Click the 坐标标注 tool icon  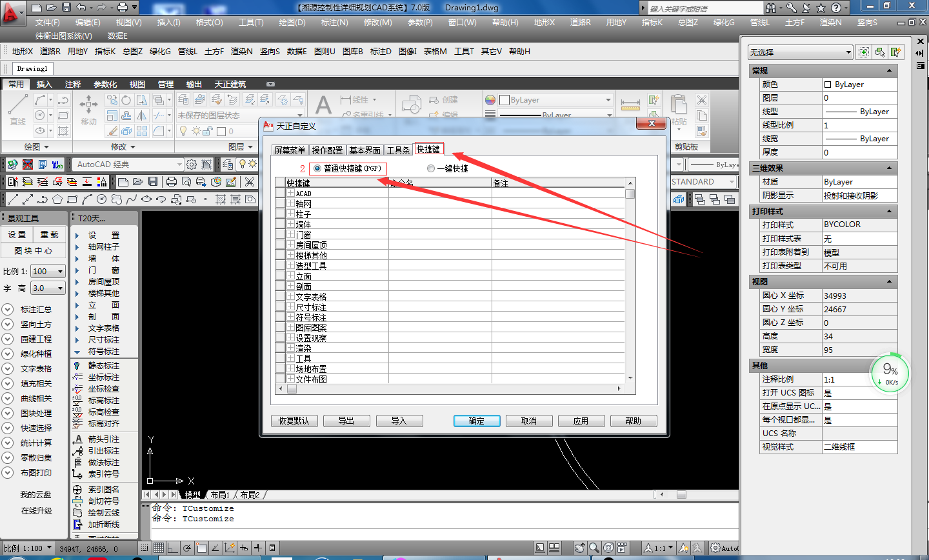[77, 377]
